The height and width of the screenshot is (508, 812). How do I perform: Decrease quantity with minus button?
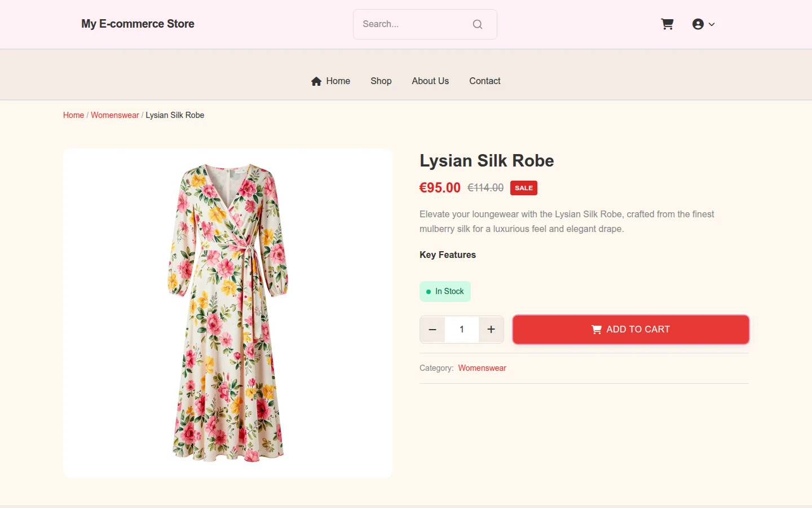[x=433, y=330]
